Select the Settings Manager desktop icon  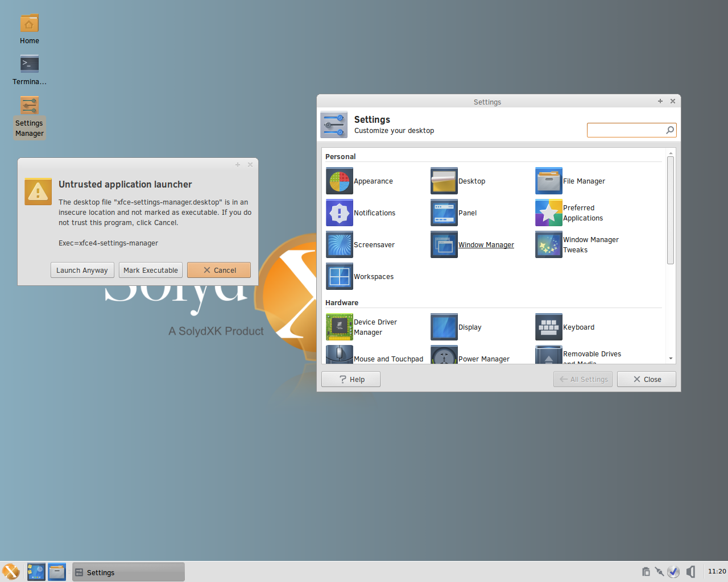[x=30, y=117]
